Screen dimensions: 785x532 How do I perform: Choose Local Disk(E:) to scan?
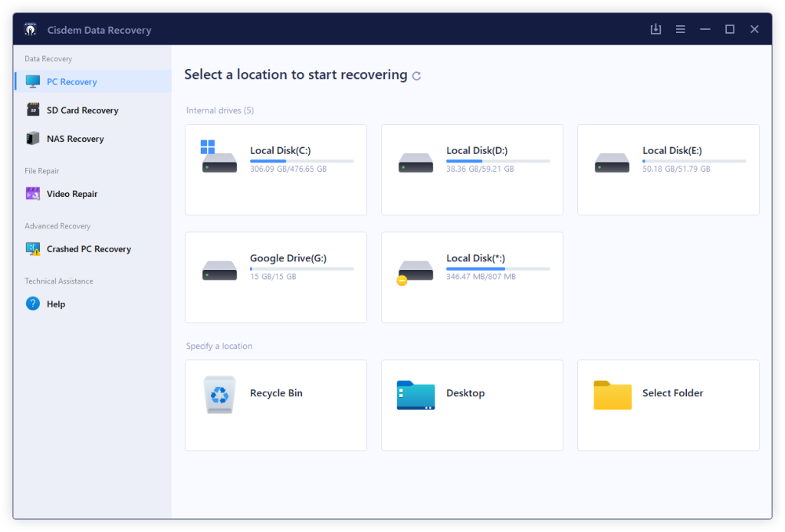[668, 169]
